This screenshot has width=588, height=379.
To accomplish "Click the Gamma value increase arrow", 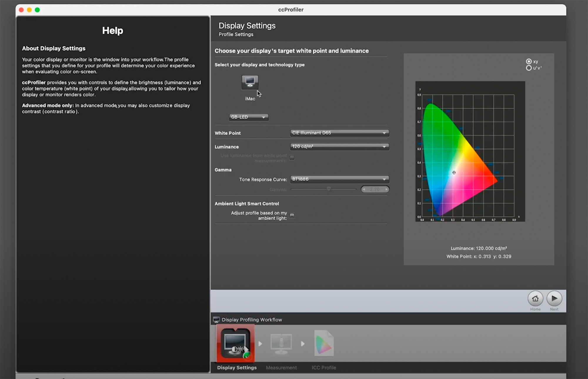I will point(386,189).
